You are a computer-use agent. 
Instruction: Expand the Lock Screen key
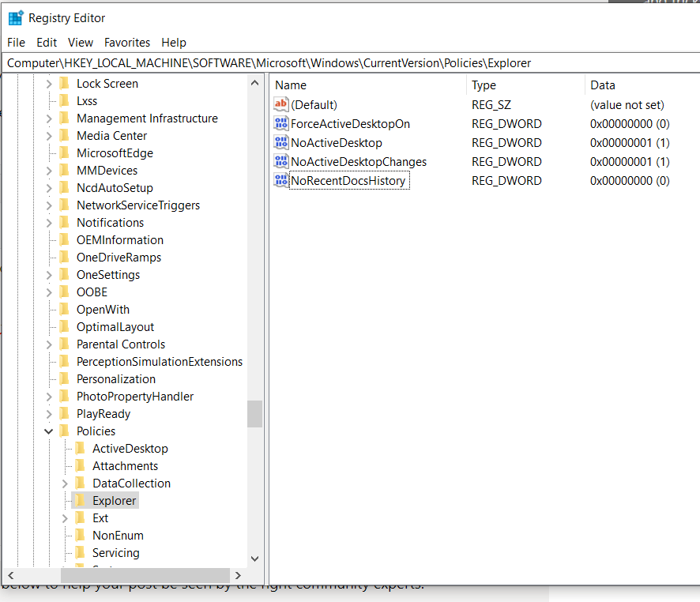[x=49, y=84]
